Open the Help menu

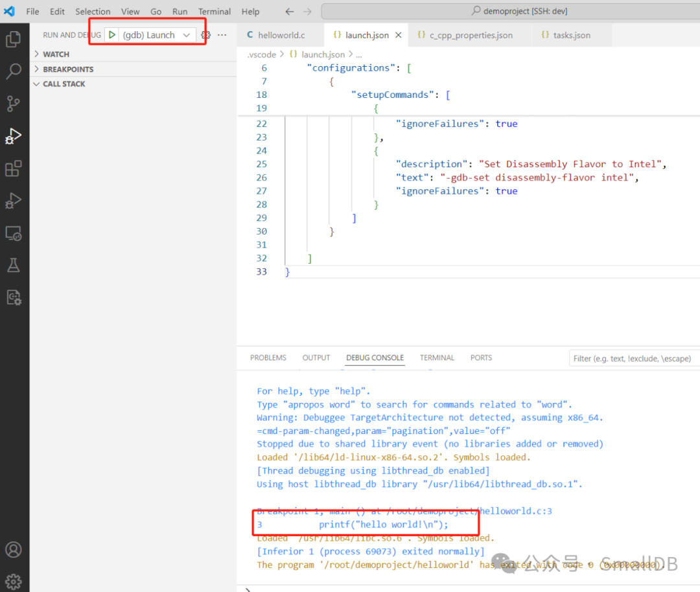(x=250, y=12)
